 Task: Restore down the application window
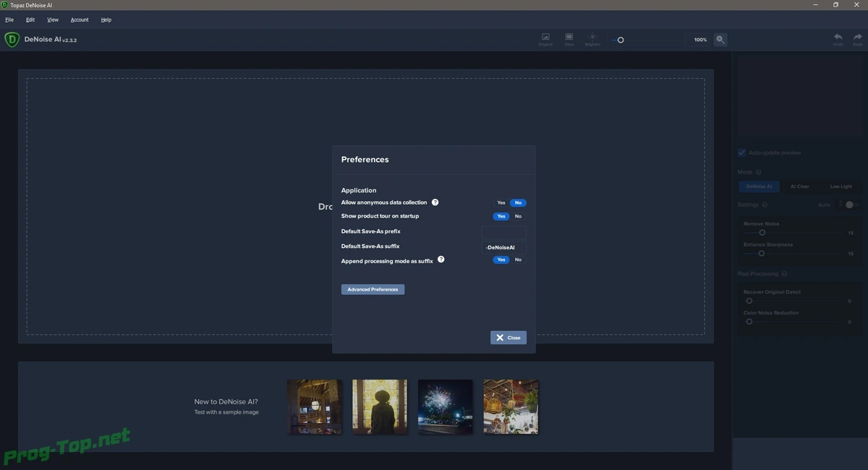click(835, 4)
